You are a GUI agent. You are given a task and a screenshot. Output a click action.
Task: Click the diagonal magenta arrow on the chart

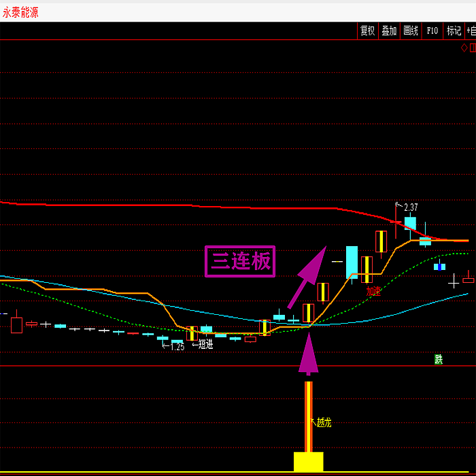(306, 277)
